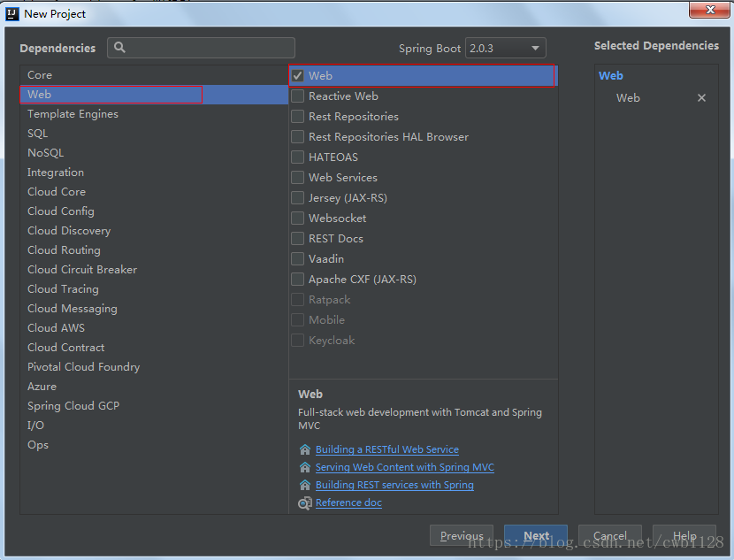734x560 pixels.
Task: Check the Rest Repositories checkbox
Action: pos(298,117)
